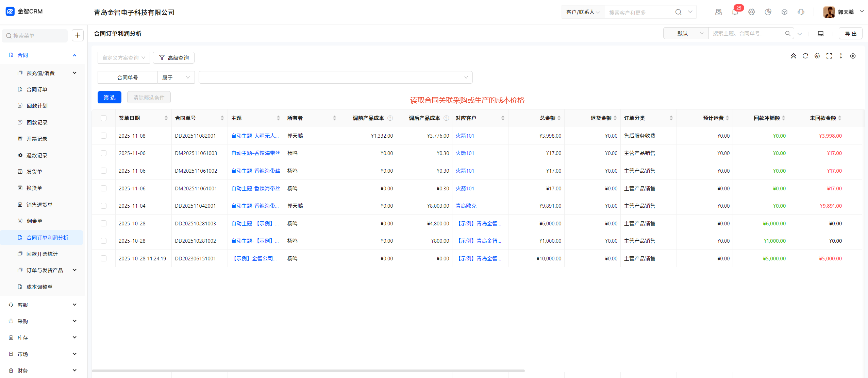Click the horizontal scrollbar at table bottom
This screenshot has width=868, height=378.
[308, 371]
